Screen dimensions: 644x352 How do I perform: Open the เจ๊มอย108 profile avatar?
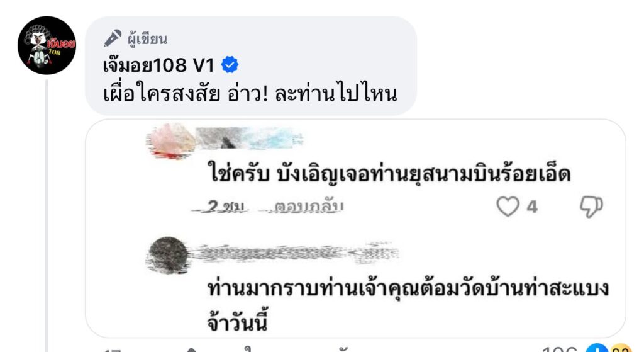tap(47, 45)
